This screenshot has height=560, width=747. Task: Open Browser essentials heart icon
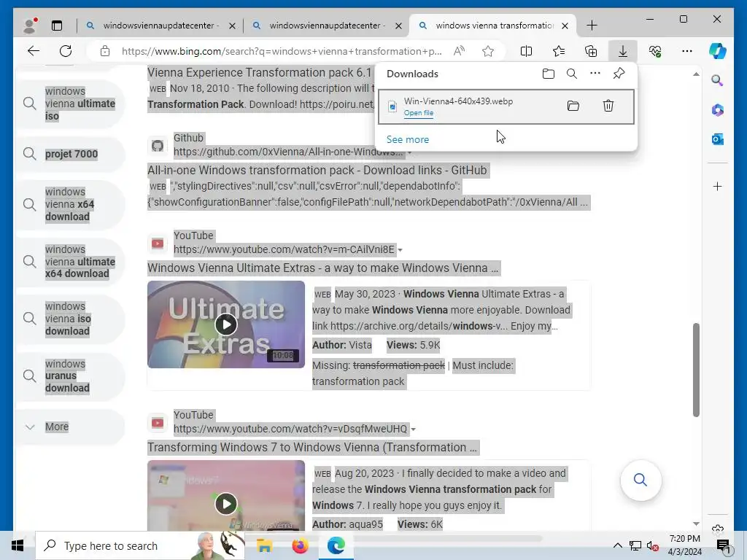[x=655, y=51]
